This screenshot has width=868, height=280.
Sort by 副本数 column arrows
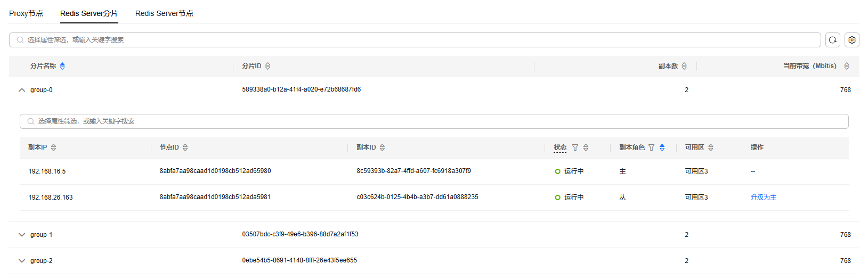point(684,66)
